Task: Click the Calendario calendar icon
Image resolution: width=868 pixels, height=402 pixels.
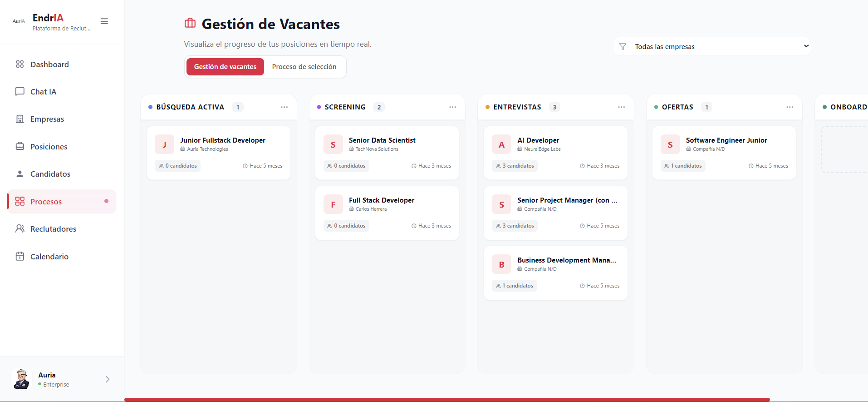Action: coord(20,256)
